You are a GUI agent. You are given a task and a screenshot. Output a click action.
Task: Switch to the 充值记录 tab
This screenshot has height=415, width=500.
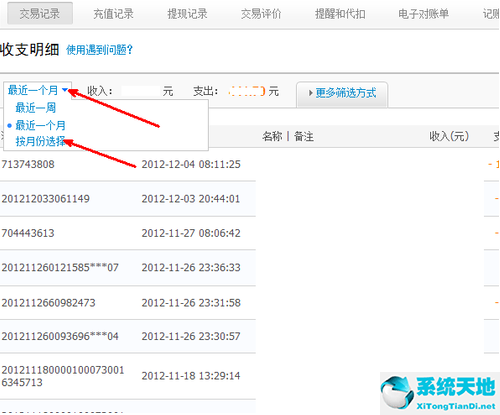[113, 14]
